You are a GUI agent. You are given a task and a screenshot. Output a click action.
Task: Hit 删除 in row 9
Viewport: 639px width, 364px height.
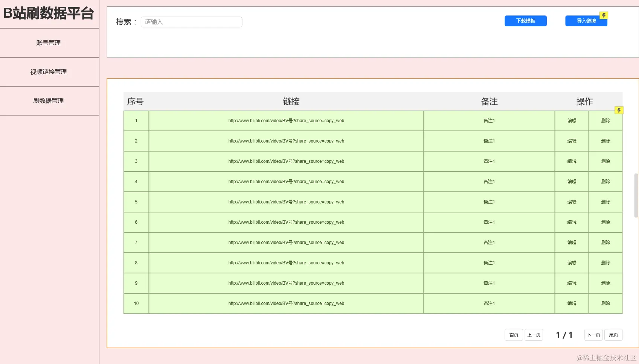pos(605,283)
